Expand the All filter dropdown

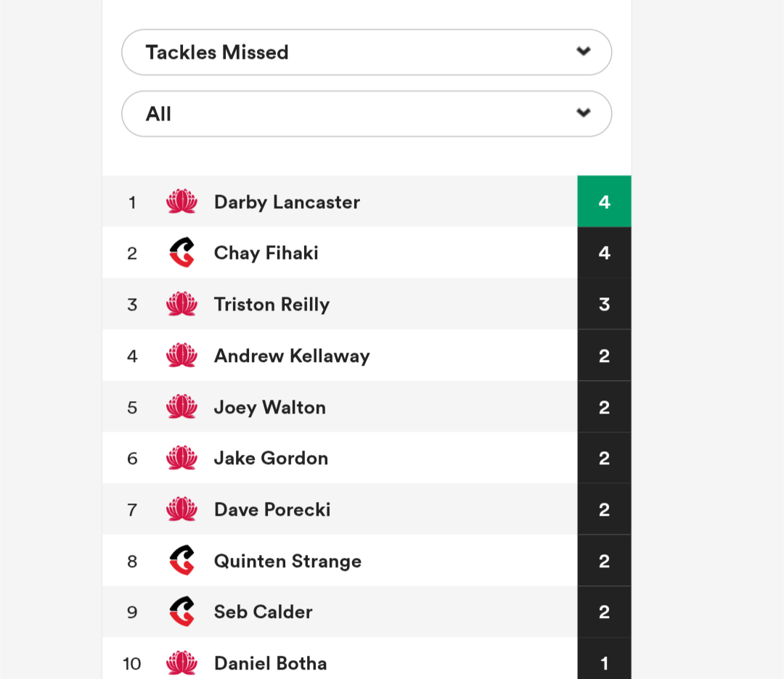coord(367,113)
